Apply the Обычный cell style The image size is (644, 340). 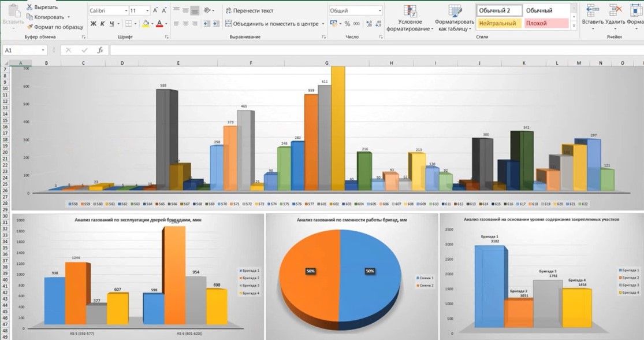point(546,10)
